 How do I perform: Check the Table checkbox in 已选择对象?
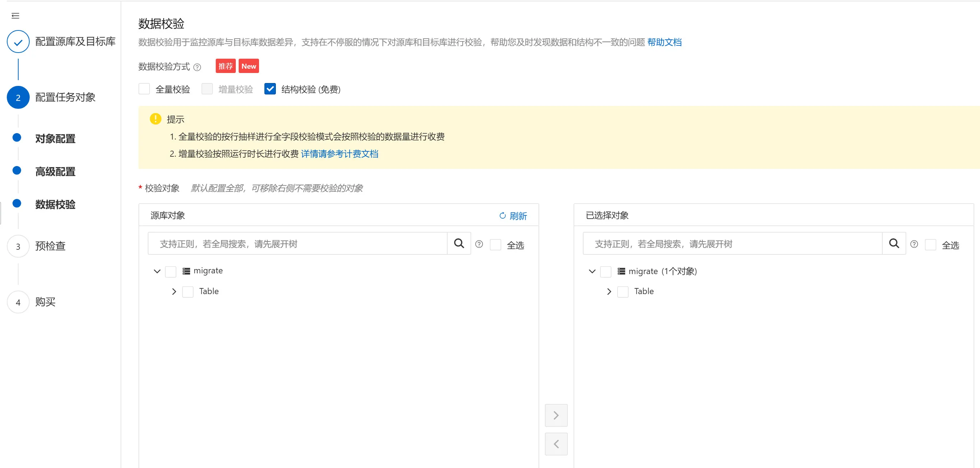tap(623, 292)
